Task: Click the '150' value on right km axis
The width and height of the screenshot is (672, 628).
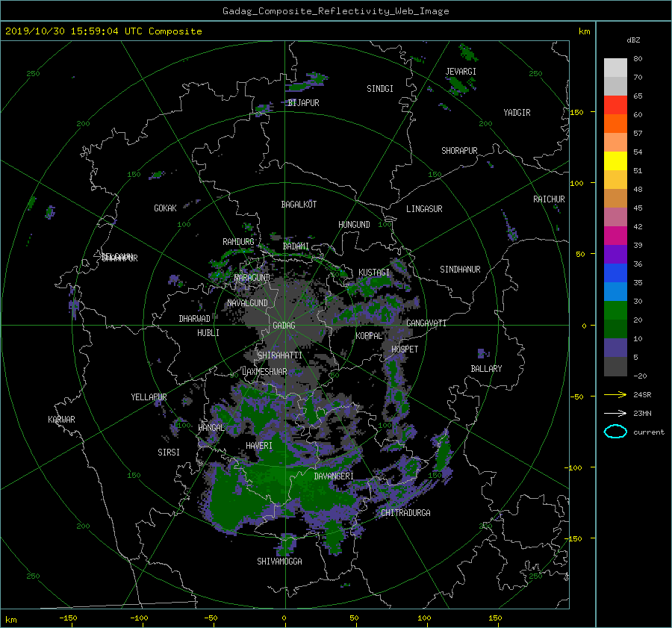Action: point(576,112)
